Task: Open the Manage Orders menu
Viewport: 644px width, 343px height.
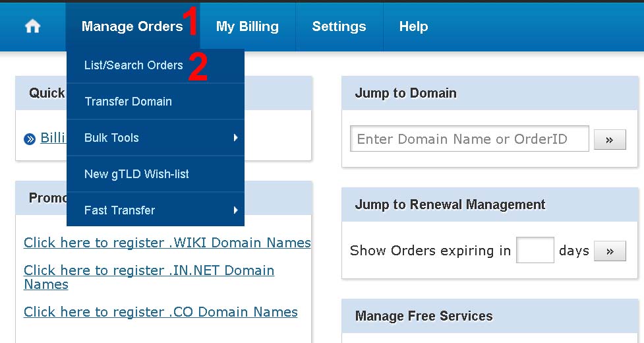Action: pyautogui.click(x=132, y=26)
